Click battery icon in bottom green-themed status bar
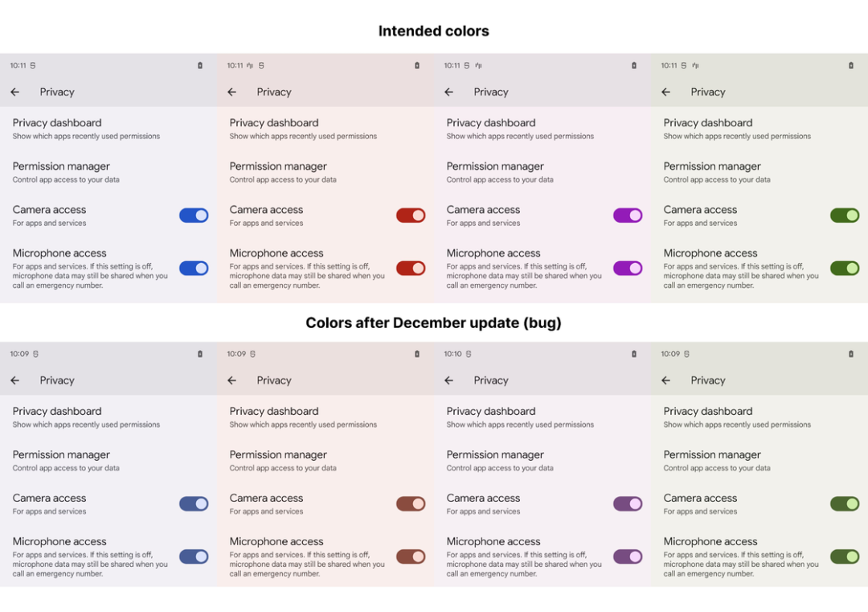The height and width of the screenshot is (612, 868). coord(851,354)
